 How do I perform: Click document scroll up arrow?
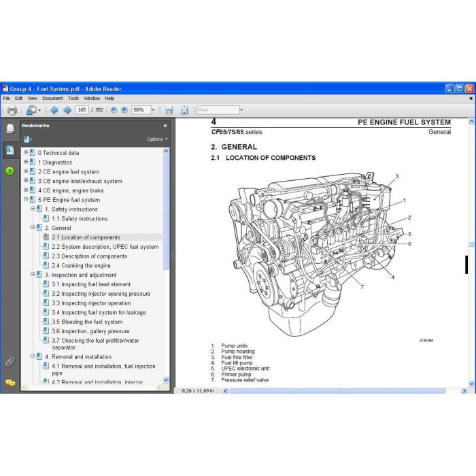point(471,122)
